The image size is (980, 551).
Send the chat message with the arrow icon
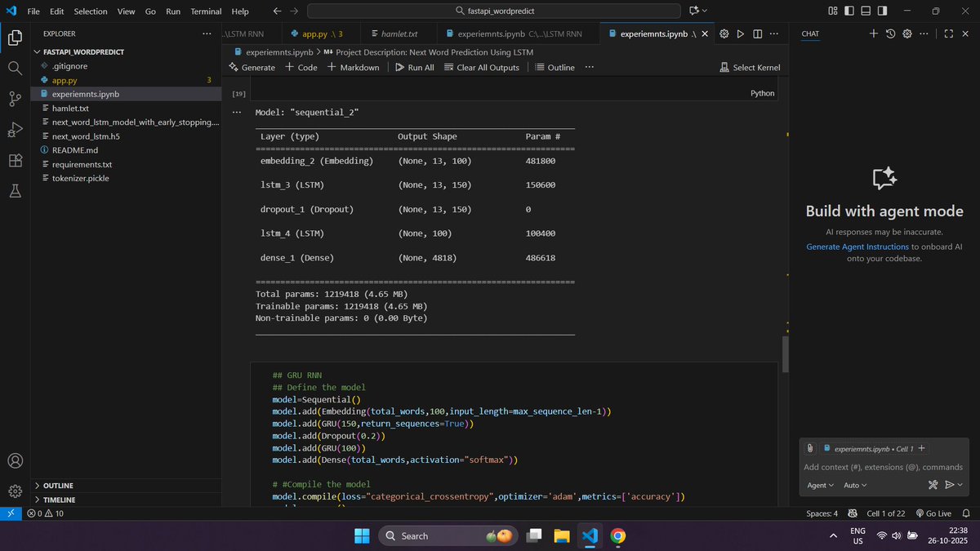point(950,485)
